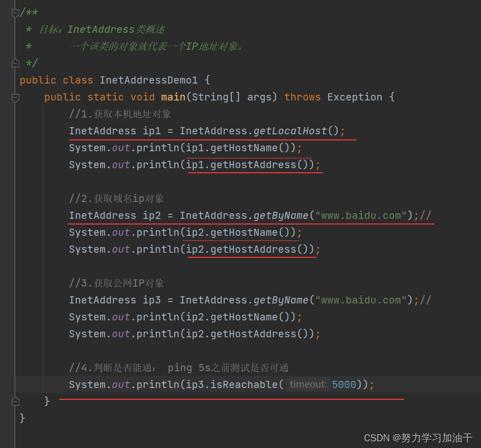Click the ip1.getHostName() call

[241, 148]
